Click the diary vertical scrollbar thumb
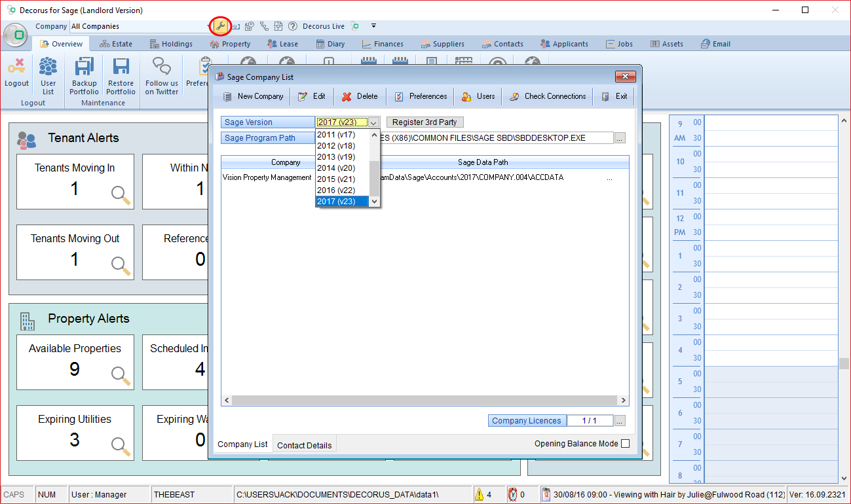Image resolution: width=851 pixels, height=504 pixels. pos(844,364)
